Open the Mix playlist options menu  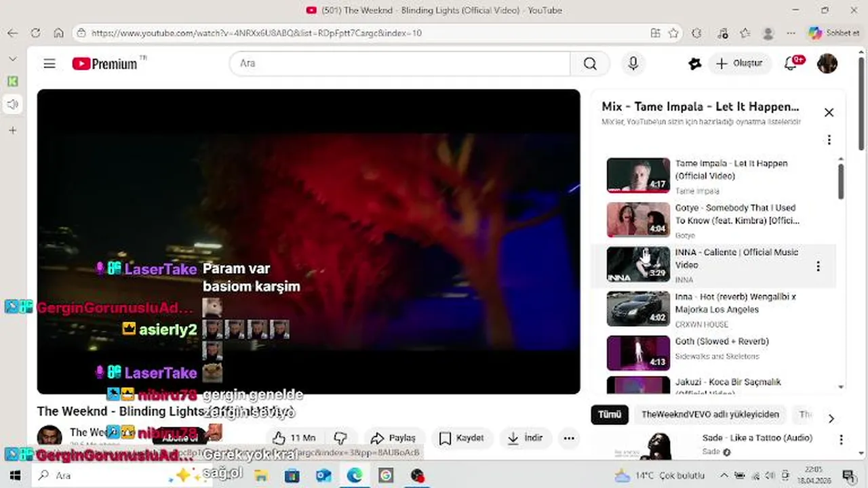coord(829,140)
